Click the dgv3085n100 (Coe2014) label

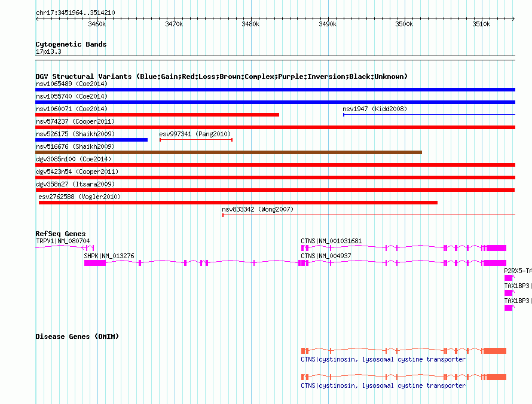point(74,159)
